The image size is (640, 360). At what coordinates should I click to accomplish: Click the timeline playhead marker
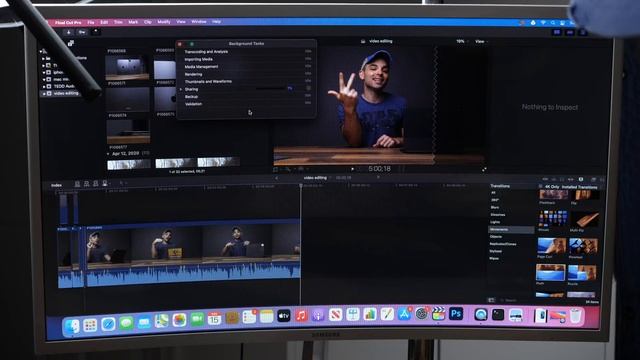(301, 186)
